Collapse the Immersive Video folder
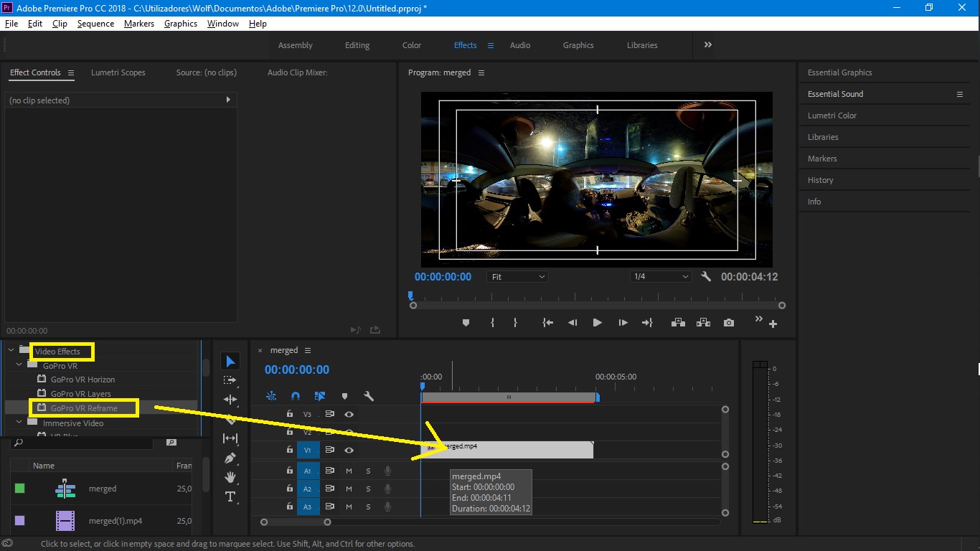 click(x=19, y=423)
